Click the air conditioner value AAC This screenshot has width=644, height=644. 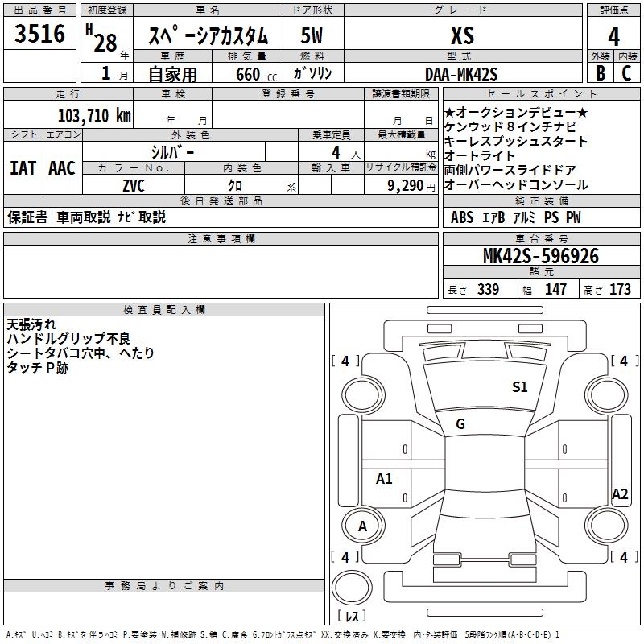[x=62, y=168]
